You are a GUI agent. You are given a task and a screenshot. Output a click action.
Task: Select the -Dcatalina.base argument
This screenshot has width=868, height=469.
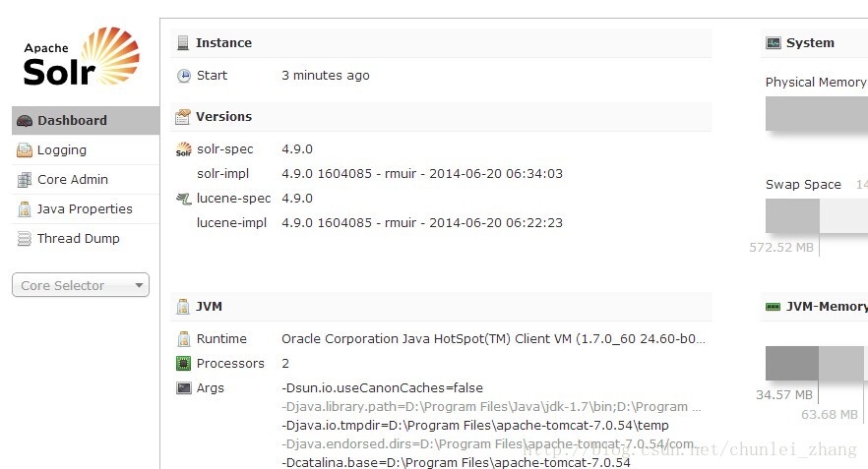pos(456,462)
